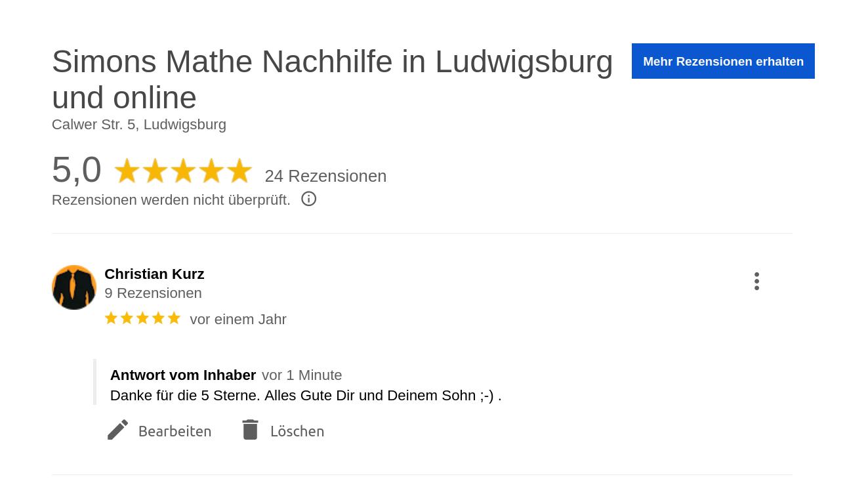
Task: Click the small stars in Christian's review
Action: [x=142, y=318]
